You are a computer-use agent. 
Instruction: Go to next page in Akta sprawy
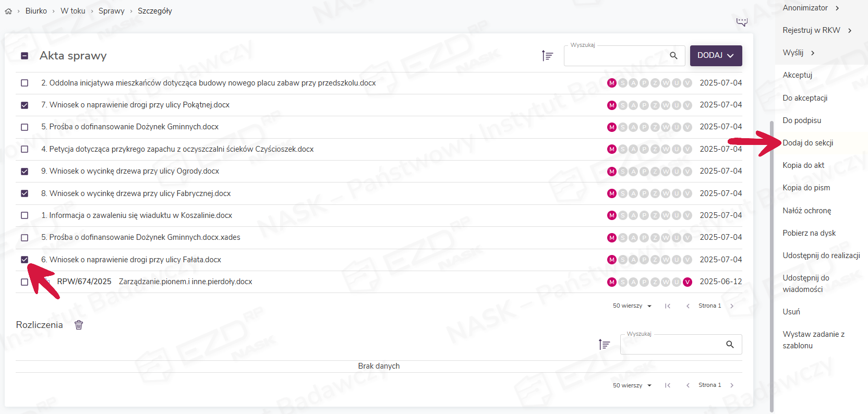click(x=732, y=306)
